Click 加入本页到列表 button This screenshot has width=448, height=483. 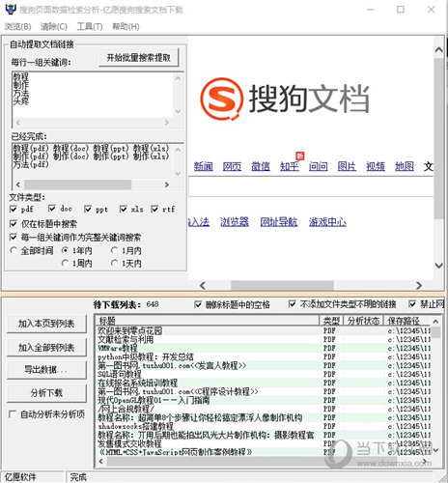(46, 324)
